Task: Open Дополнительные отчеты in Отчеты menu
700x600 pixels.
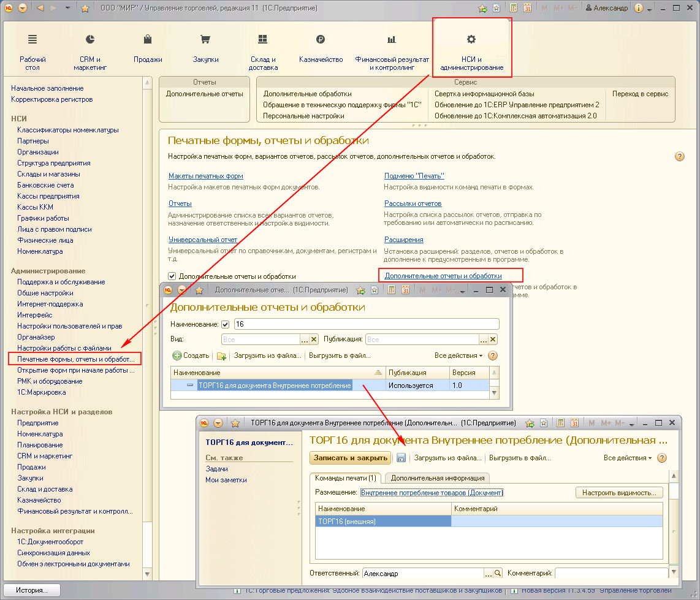Action: (205, 94)
